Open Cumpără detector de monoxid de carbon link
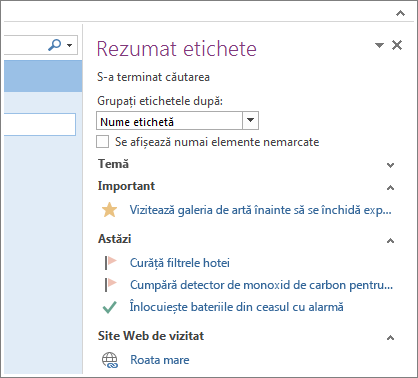Viewport: 418px width, 378px height. tap(261, 285)
